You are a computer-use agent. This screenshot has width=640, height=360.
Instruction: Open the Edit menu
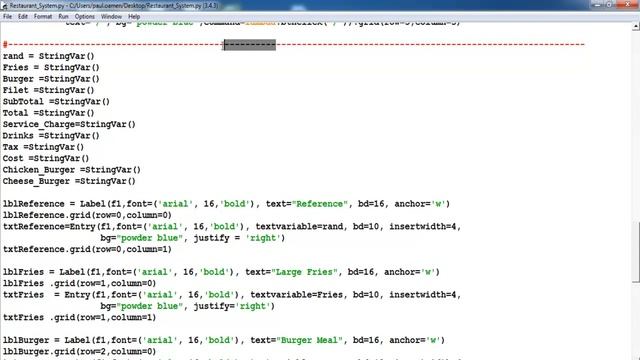(23, 17)
